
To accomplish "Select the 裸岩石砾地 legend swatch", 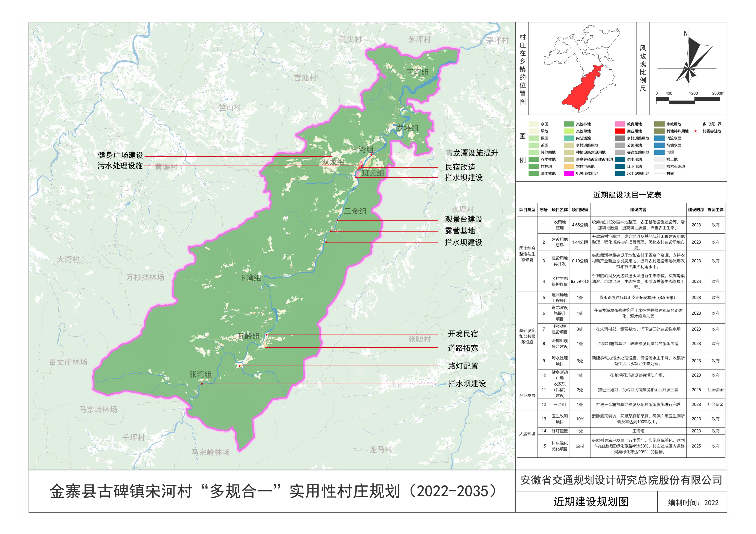I will point(660,167).
